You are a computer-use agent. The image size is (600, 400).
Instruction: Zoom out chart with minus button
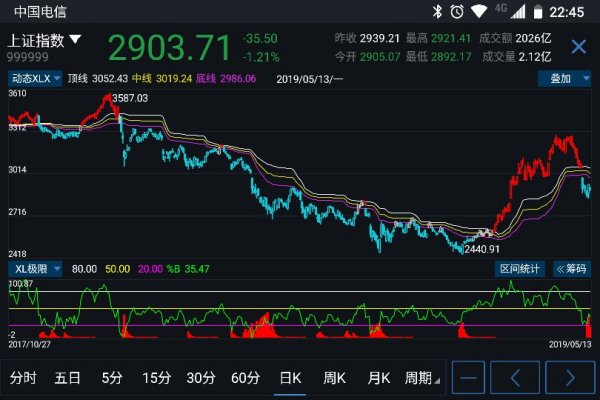(x=468, y=377)
